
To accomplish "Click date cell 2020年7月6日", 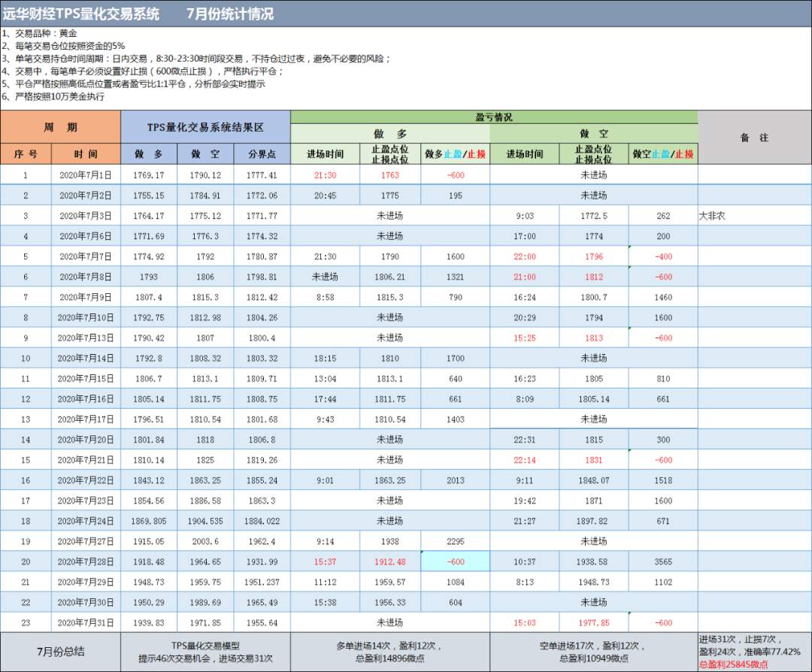I will tap(86, 236).
